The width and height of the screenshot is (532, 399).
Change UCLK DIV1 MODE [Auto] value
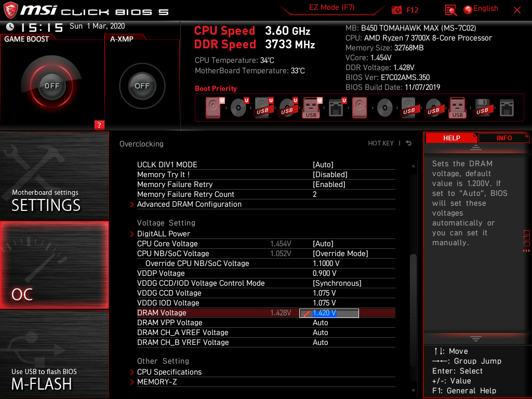pyautogui.click(x=323, y=165)
